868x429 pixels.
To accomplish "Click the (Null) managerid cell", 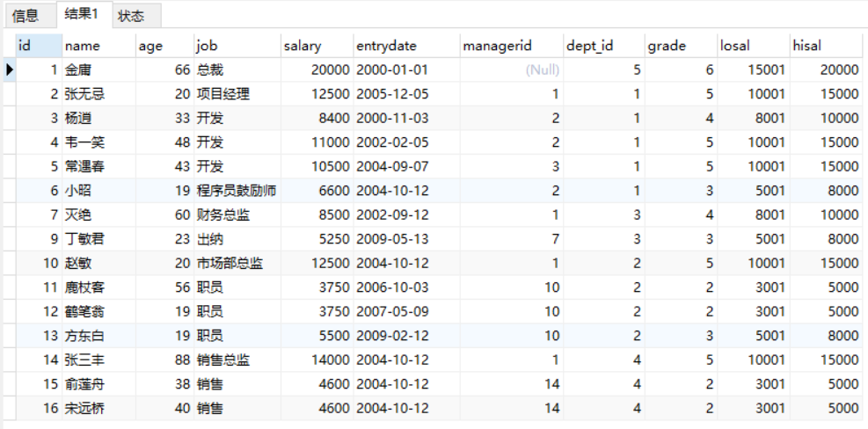I will 512,69.
